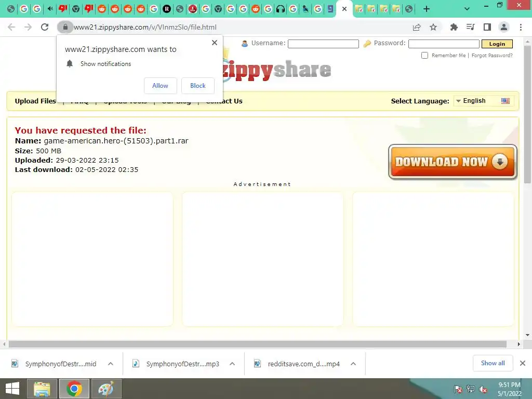The width and height of the screenshot is (532, 399).
Task: Click the Login button
Action: click(x=497, y=44)
